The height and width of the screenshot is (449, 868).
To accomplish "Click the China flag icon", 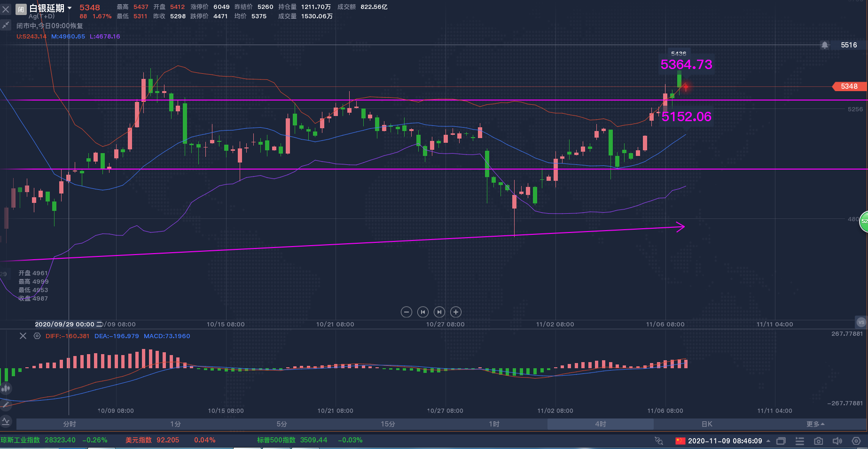I will 680,441.
